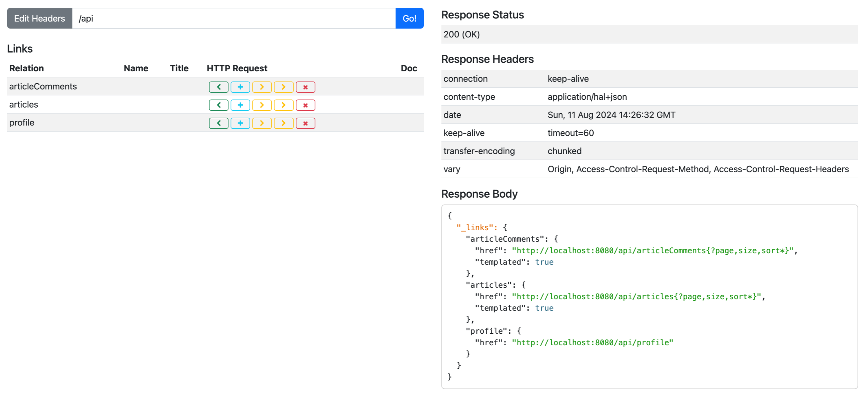Click red DELETE x for profile
The height and width of the screenshot is (396, 868).
[305, 123]
